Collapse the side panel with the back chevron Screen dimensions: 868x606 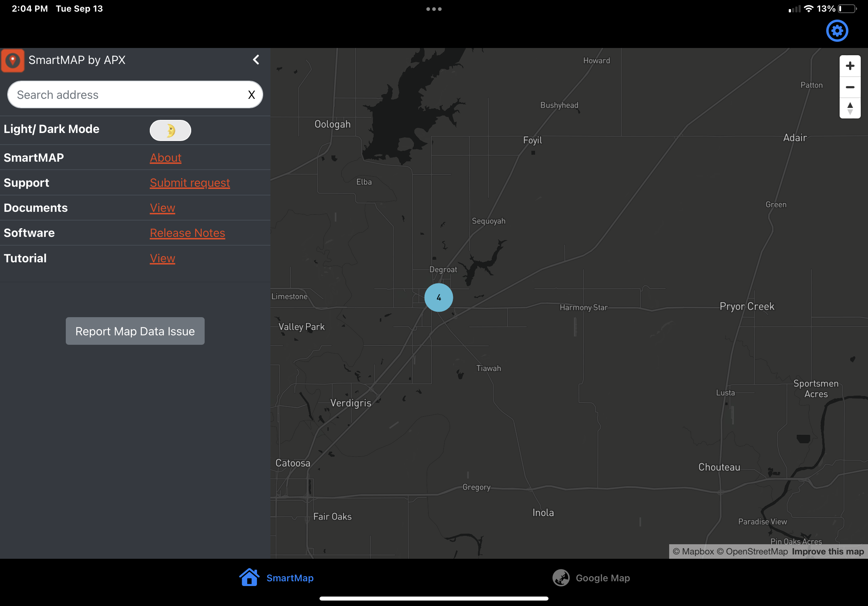coord(256,60)
